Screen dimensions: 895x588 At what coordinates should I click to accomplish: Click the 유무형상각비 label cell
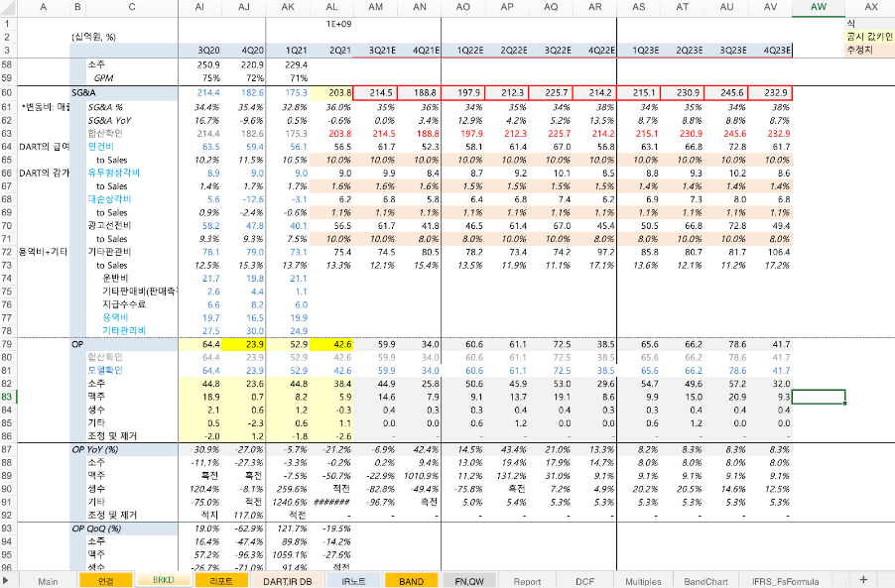132,173
